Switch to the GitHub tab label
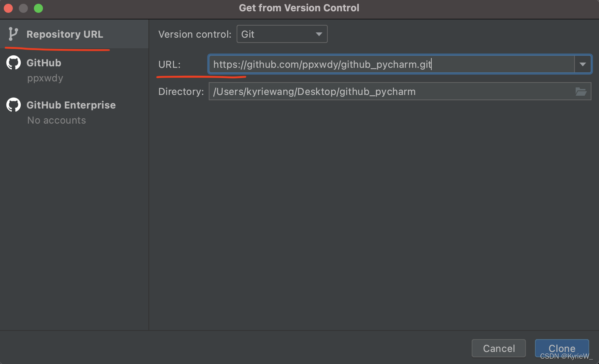599x364 pixels. pos(44,63)
